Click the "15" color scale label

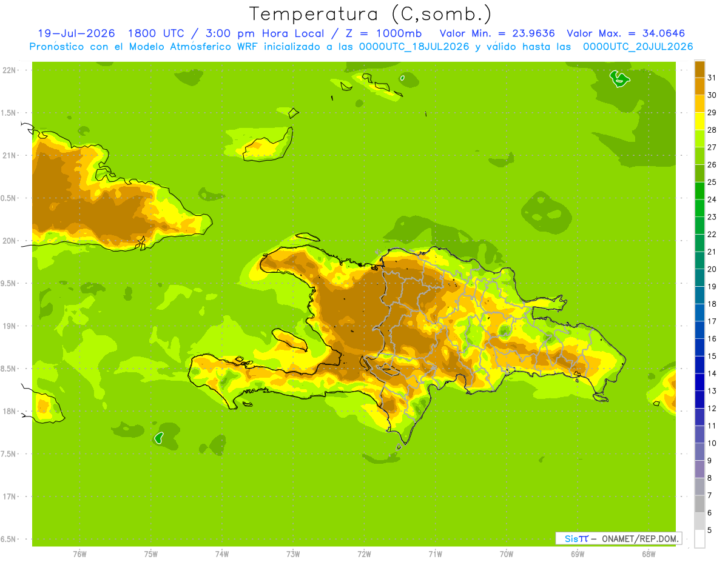point(712,356)
